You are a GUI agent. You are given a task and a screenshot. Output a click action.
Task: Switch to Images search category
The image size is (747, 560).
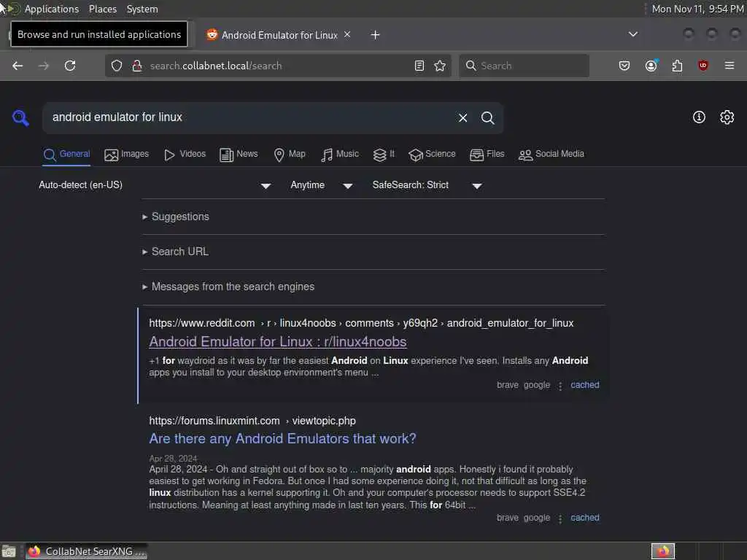click(126, 155)
